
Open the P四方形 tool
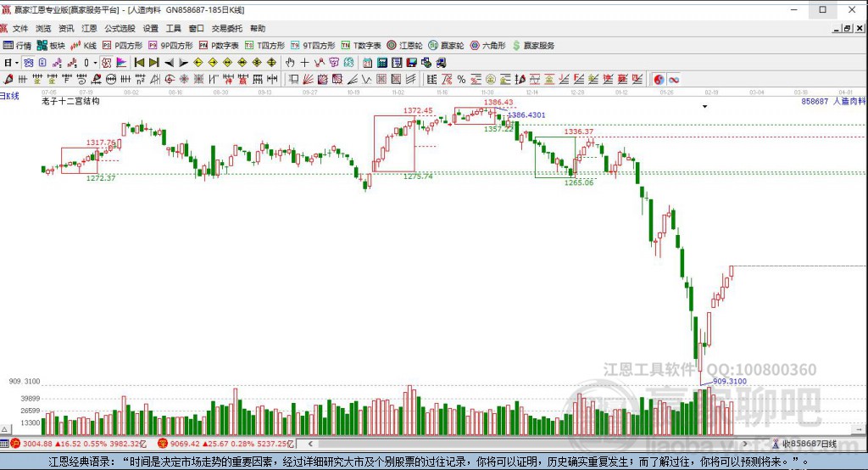pos(122,46)
